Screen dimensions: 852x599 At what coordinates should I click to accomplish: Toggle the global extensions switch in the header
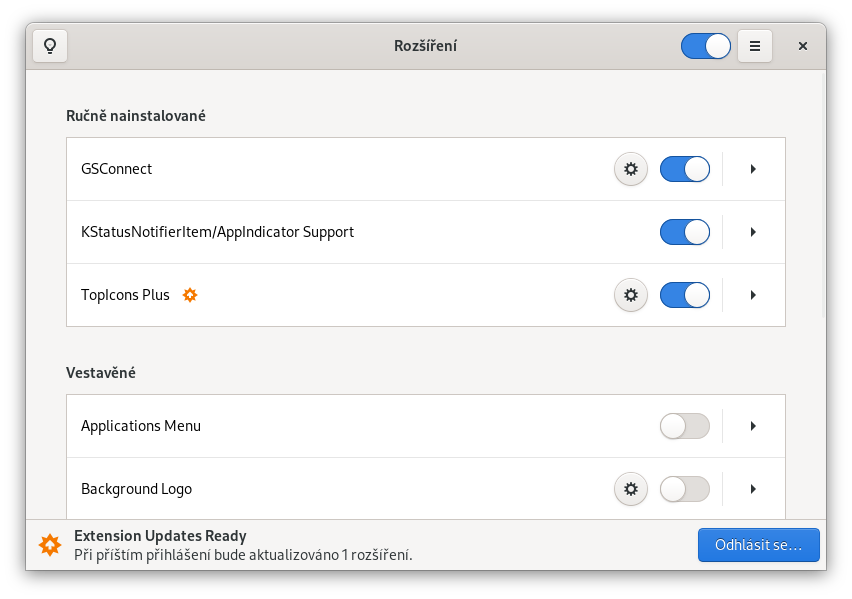[x=706, y=46]
